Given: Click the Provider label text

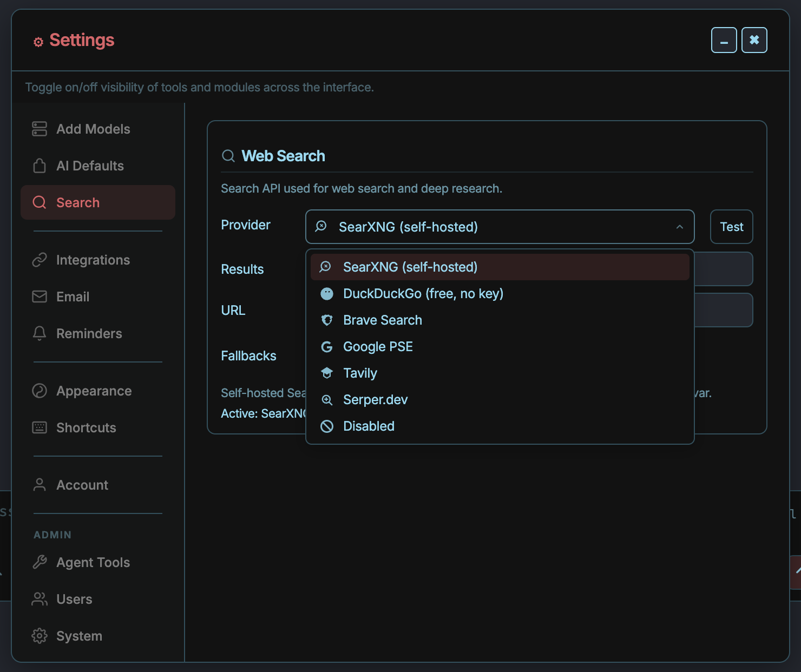Looking at the screenshot, I should pyautogui.click(x=246, y=225).
